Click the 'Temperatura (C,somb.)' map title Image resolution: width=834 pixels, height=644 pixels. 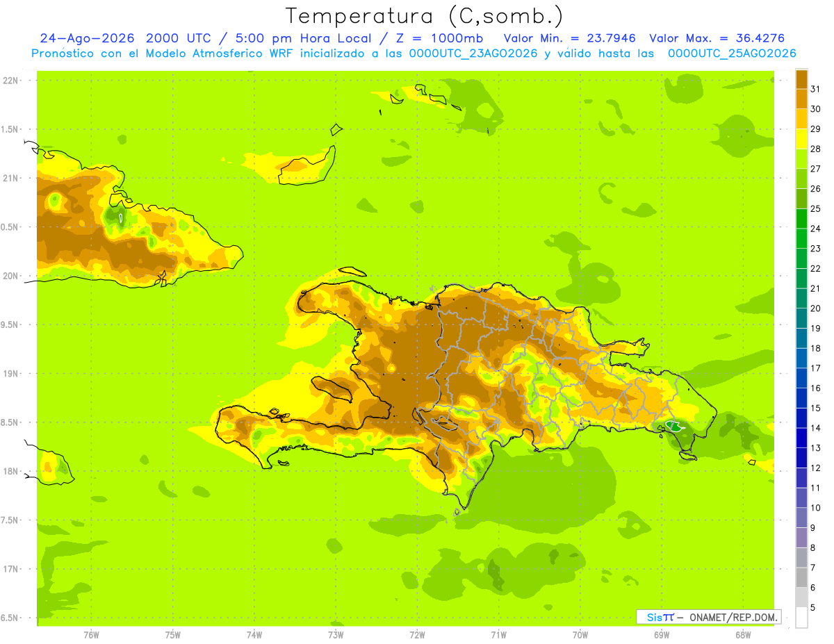coord(424,16)
